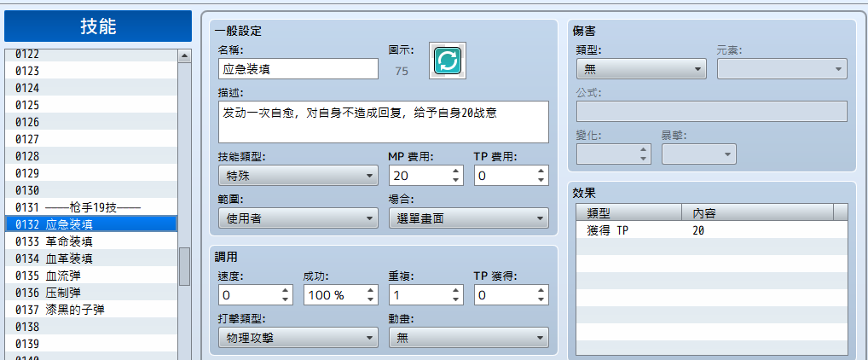Select skill 0133 革命装填

pos(90,241)
